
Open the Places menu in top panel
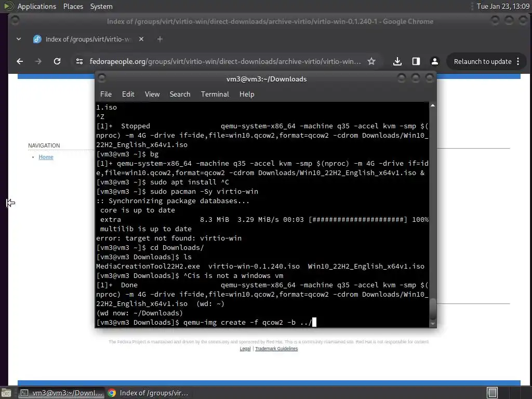(73, 6)
